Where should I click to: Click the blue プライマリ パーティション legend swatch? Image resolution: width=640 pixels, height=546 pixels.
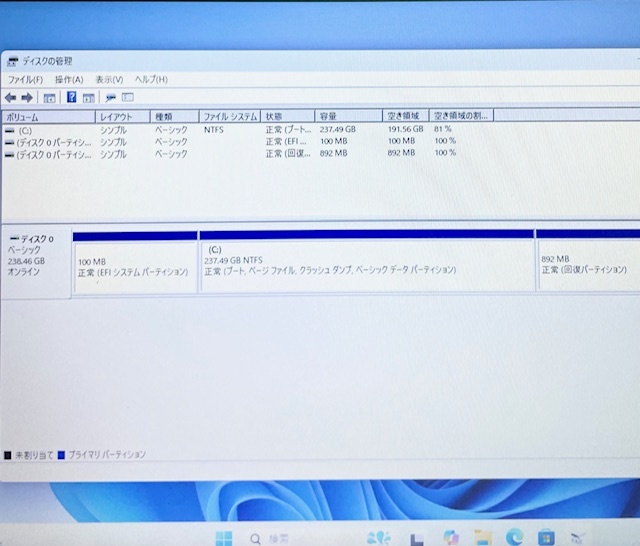[62, 455]
